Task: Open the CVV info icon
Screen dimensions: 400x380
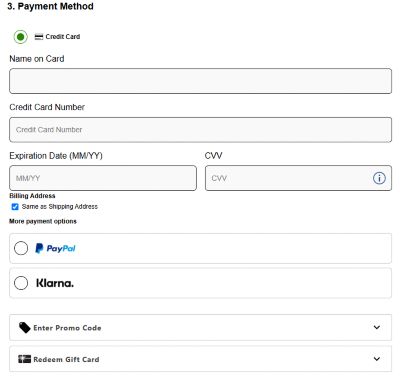Action: coord(379,178)
